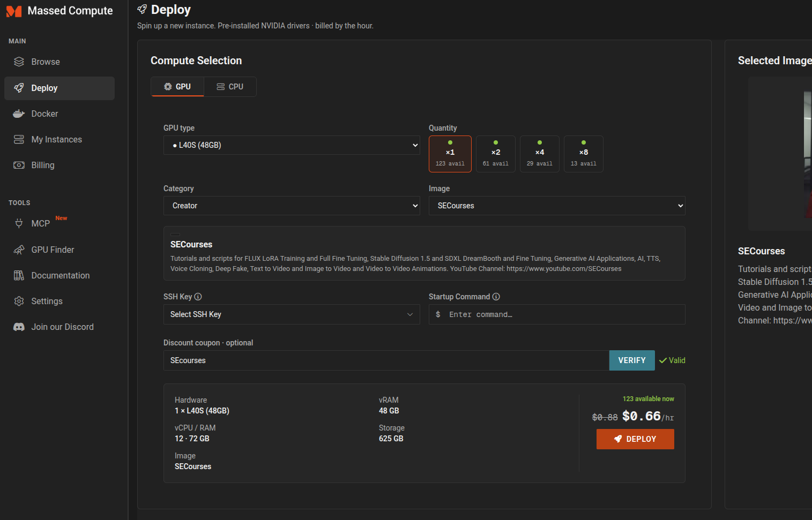Open the Select SSH Key dropdown

click(292, 314)
